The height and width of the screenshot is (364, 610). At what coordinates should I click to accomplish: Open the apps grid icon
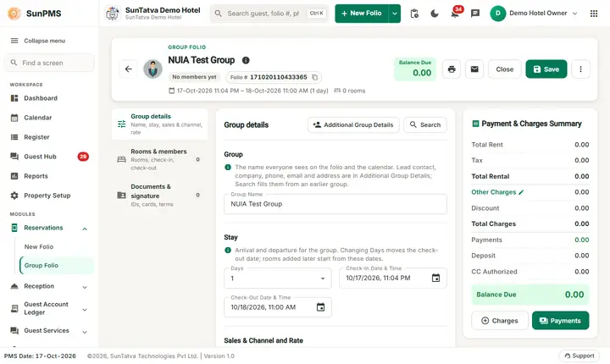[x=594, y=14]
